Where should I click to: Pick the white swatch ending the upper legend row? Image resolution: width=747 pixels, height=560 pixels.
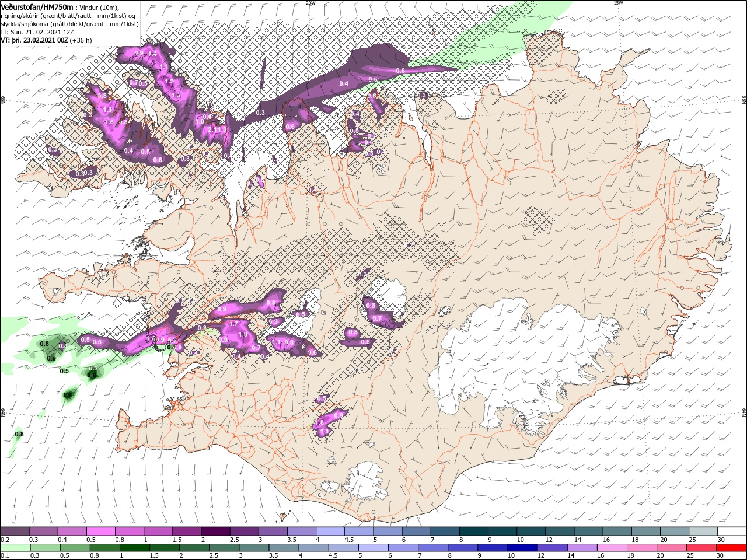pyautogui.click(x=731, y=531)
